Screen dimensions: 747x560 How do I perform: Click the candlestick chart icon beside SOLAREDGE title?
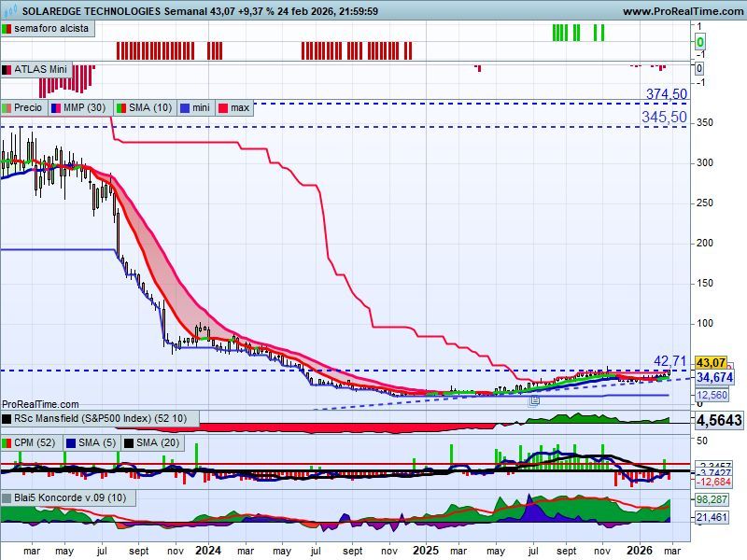coord(10,9)
